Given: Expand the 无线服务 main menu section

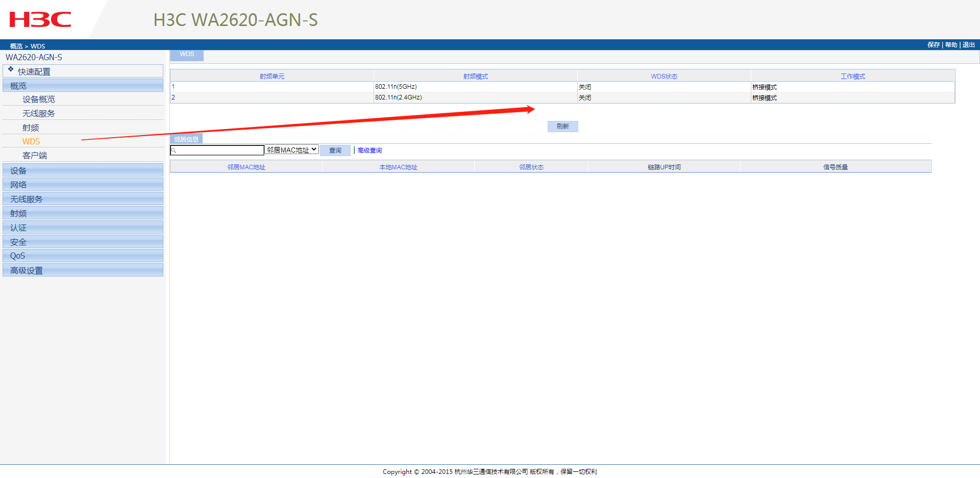Looking at the screenshot, I should tap(83, 199).
